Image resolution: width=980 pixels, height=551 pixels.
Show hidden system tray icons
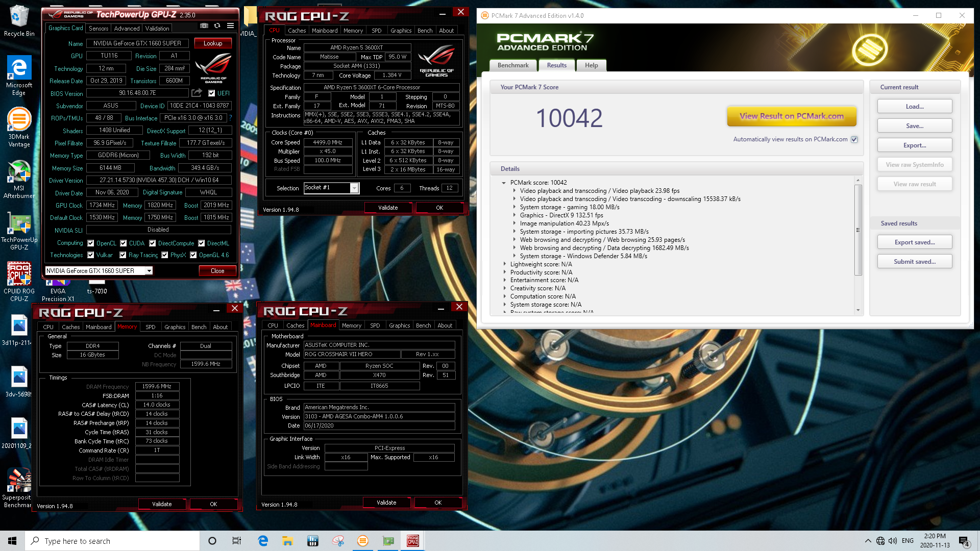(868, 541)
